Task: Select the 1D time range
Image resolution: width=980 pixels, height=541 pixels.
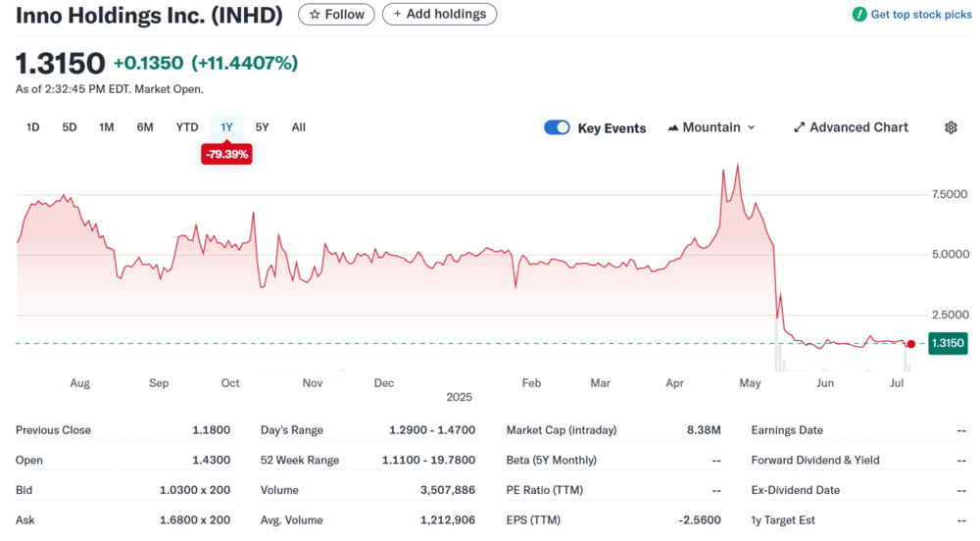Action: pos(33,127)
